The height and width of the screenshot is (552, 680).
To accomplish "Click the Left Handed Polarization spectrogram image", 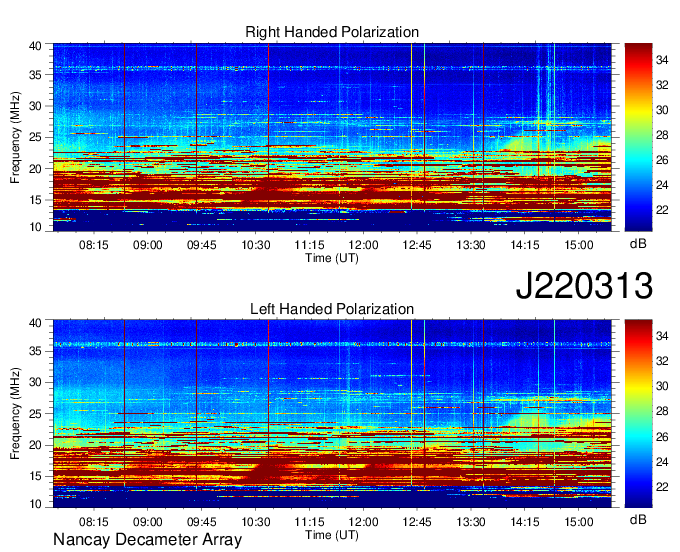I will click(x=332, y=414).
